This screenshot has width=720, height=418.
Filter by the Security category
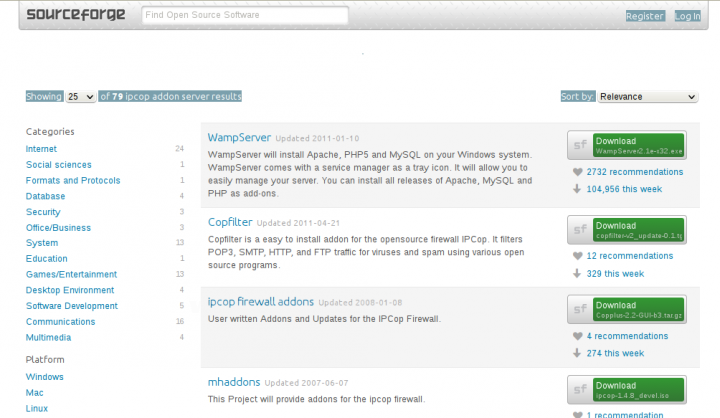coord(43,212)
